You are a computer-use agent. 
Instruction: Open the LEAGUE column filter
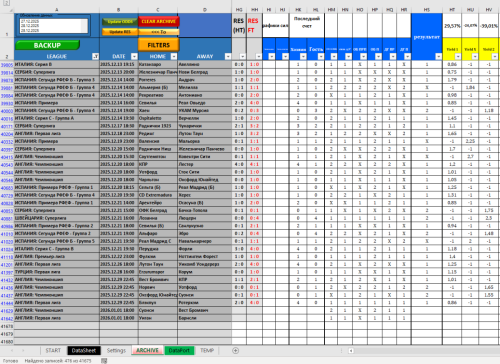point(95,56)
